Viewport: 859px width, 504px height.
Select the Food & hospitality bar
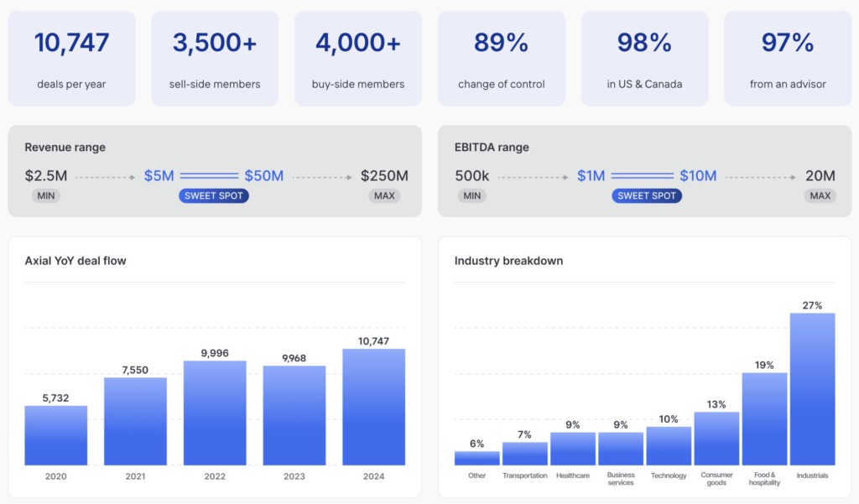pos(764,418)
